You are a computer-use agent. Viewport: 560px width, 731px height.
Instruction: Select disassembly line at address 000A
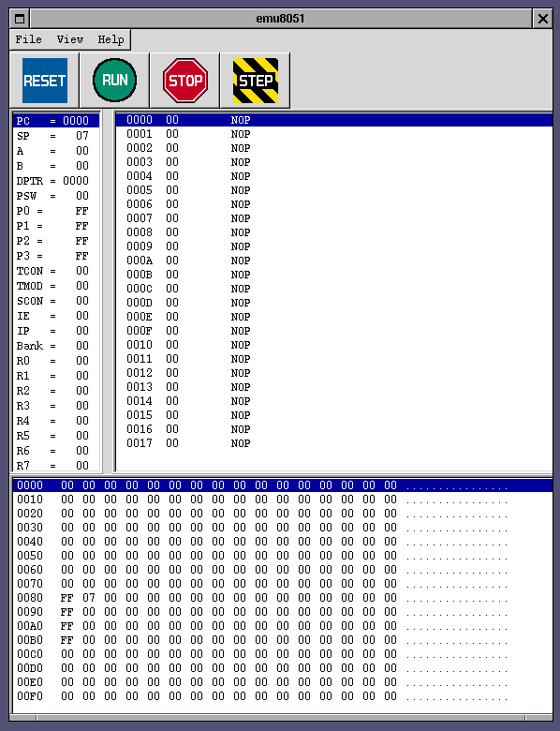click(334, 261)
